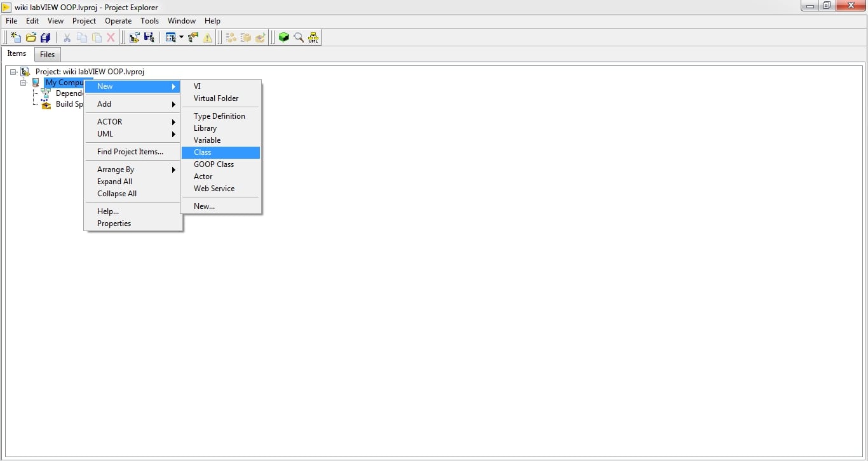Viewport: 868px width, 461px height.
Task: Open the File menu
Action: [11, 21]
